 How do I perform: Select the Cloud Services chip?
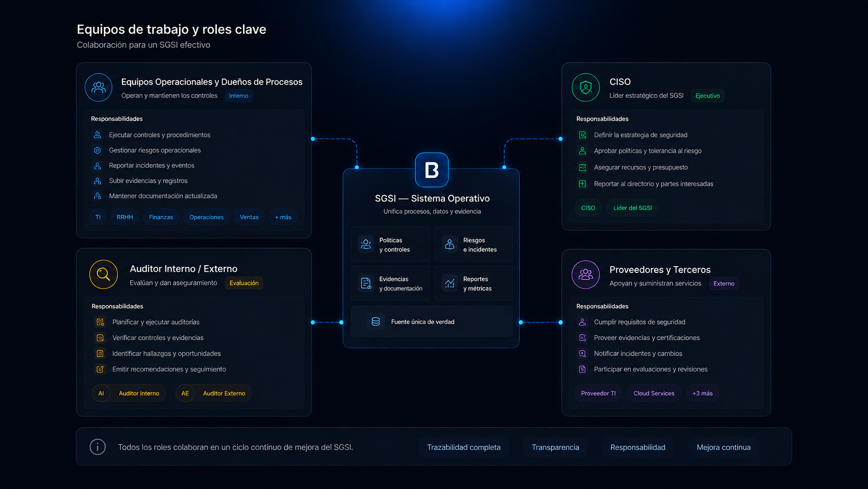654,393
